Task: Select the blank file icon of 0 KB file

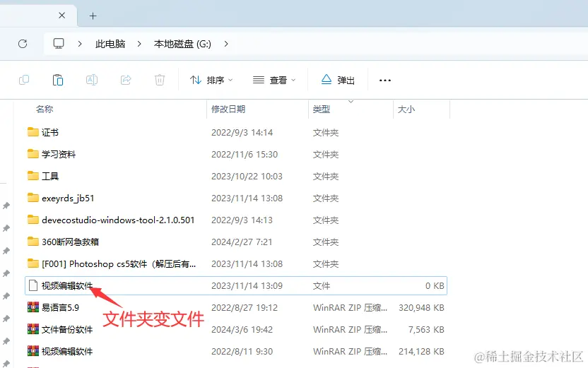Action: (33, 285)
